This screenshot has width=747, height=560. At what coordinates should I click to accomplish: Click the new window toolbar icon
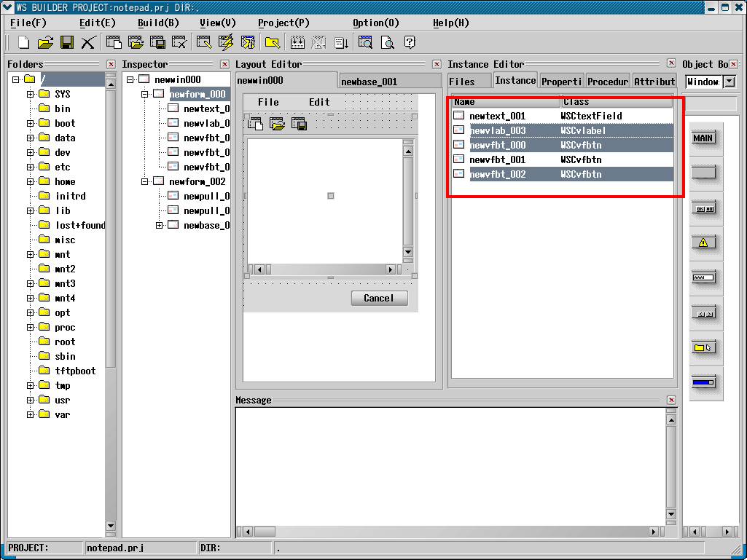pyautogui.click(x=114, y=42)
